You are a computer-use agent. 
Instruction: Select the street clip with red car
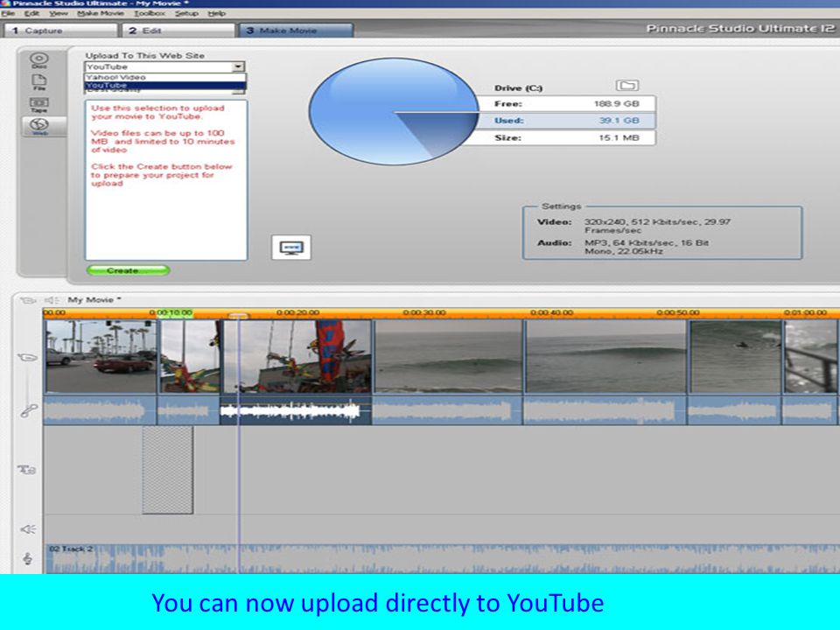coord(101,356)
